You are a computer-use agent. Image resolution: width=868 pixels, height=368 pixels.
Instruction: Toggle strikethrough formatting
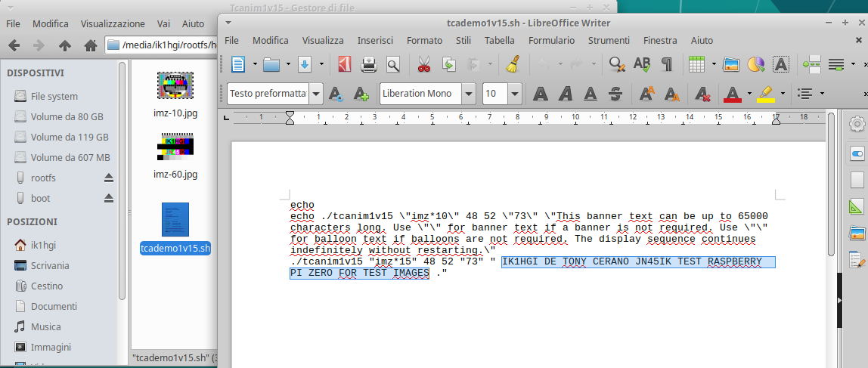tap(615, 94)
